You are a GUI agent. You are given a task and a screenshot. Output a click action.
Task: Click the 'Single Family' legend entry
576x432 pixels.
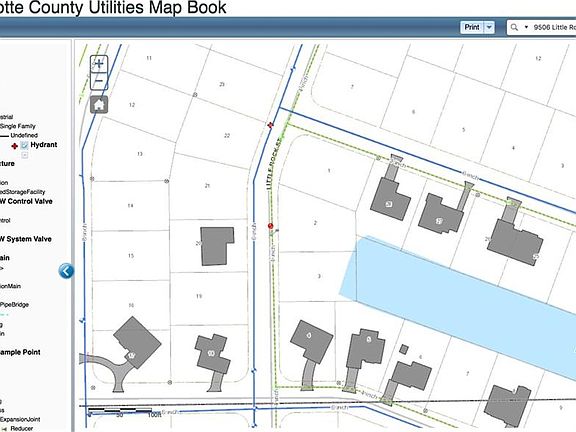[x=18, y=126]
